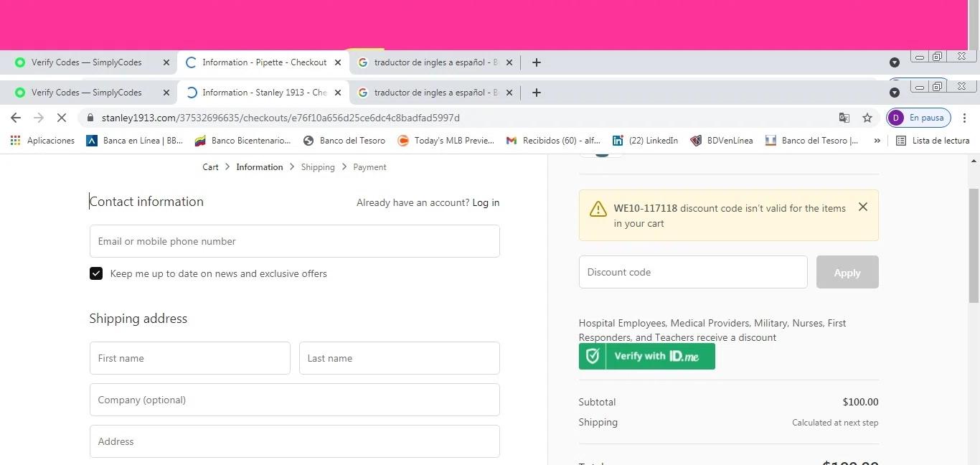Bookmark this page with the star icon
The width and height of the screenshot is (980, 465).
click(x=867, y=118)
